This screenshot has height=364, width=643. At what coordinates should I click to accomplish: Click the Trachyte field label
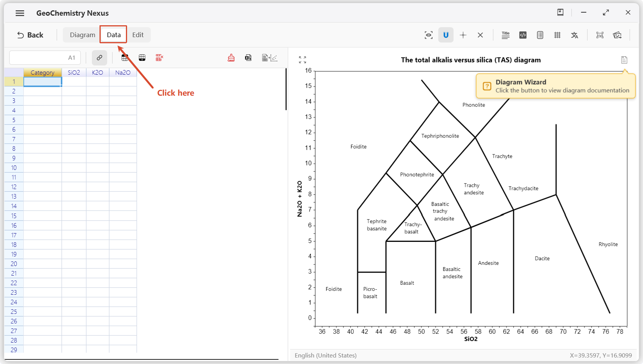[502, 156]
